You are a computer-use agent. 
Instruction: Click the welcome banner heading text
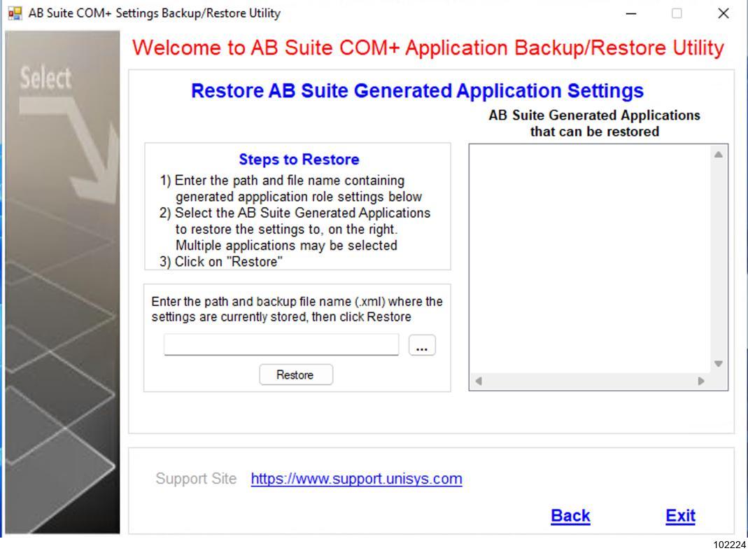tap(428, 48)
